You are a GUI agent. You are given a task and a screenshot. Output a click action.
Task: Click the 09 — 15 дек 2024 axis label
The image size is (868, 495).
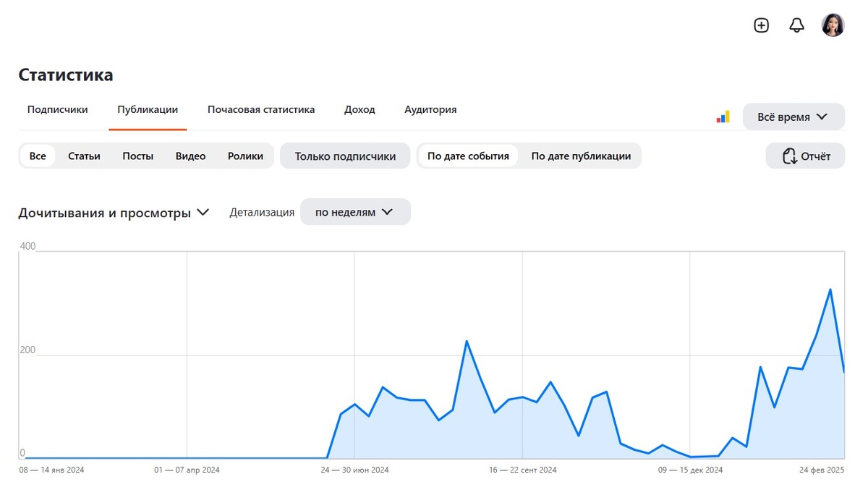click(690, 470)
